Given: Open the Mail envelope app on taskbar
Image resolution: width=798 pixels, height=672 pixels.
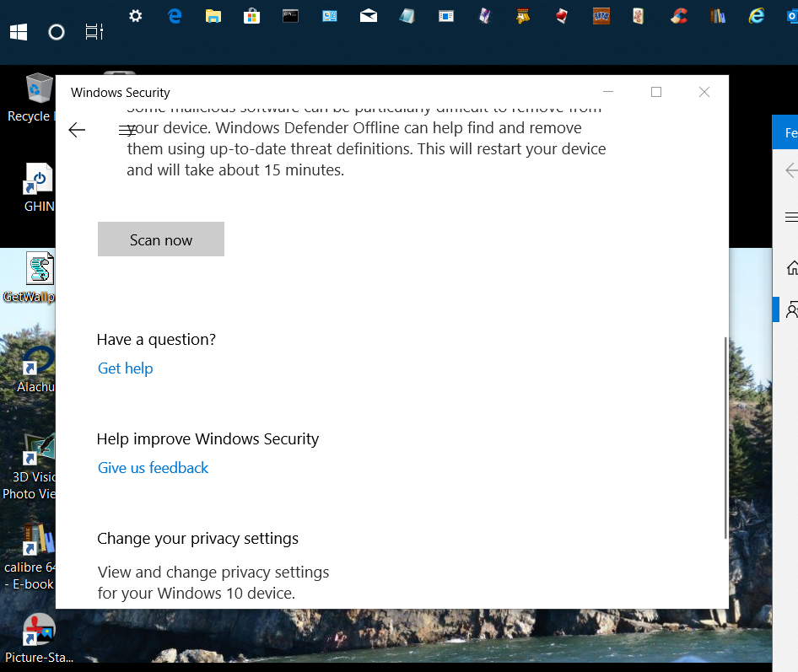Looking at the screenshot, I should pyautogui.click(x=369, y=16).
